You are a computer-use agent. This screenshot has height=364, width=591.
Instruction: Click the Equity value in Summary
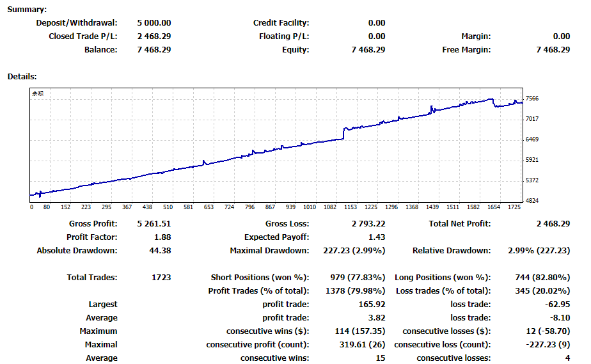tap(368, 50)
